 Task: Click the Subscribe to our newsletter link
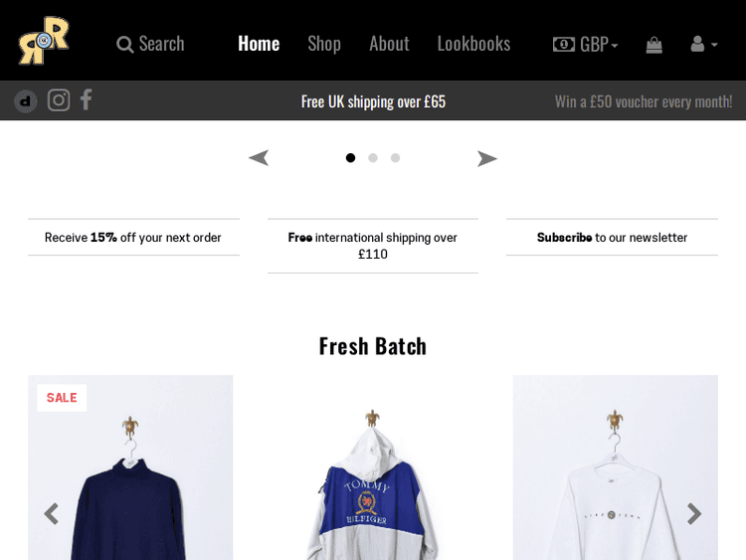tap(612, 238)
